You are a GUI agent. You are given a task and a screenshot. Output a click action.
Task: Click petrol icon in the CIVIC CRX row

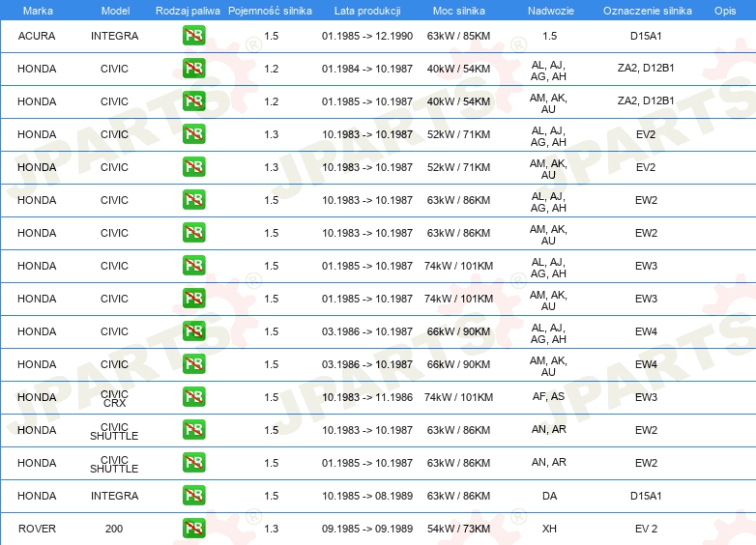point(193,396)
